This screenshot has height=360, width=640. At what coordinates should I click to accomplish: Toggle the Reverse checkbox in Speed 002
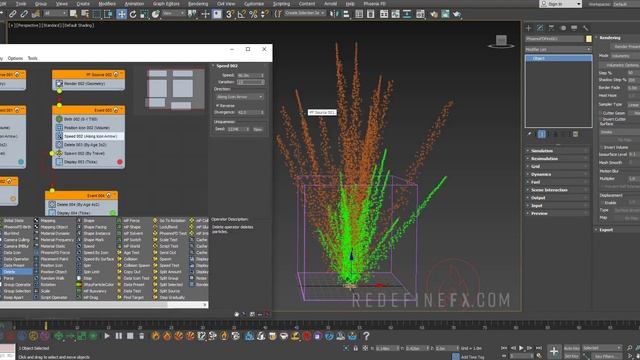(218, 105)
